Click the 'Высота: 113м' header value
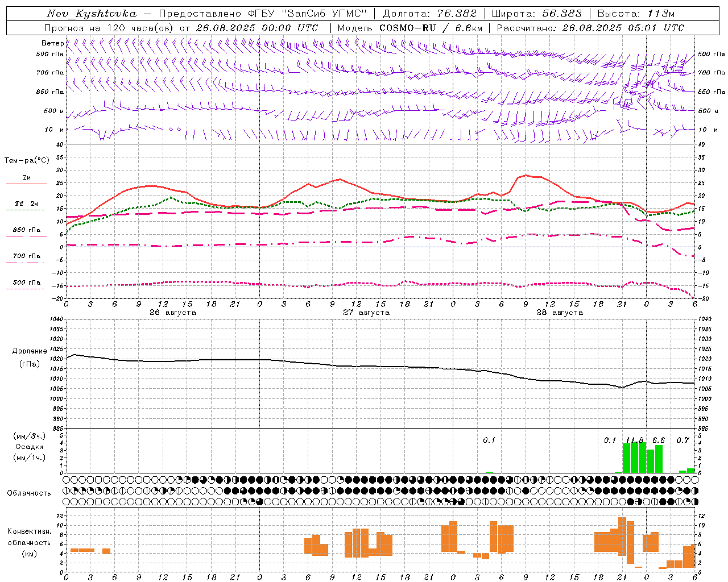 pos(636,14)
